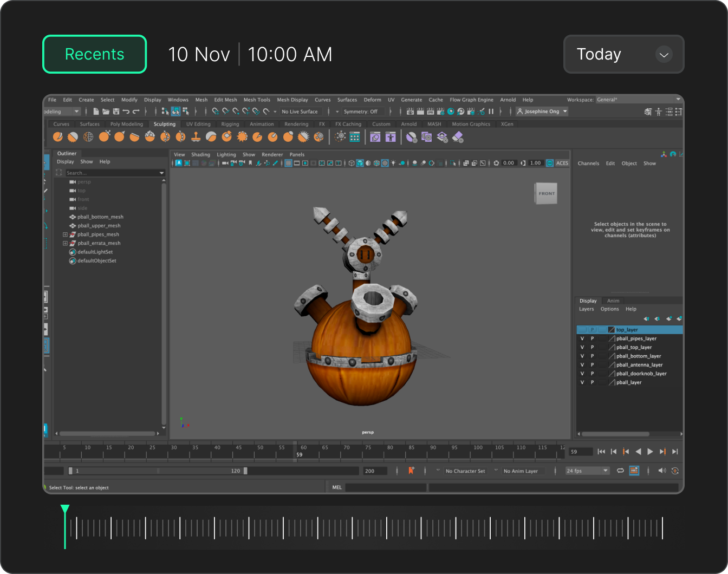
Task: Click the Undo arrow icon
Action: pyautogui.click(x=126, y=112)
